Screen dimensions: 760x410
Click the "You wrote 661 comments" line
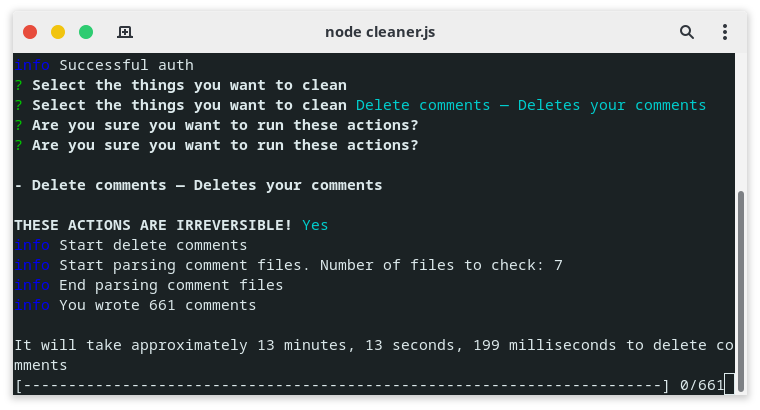tap(157, 305)
